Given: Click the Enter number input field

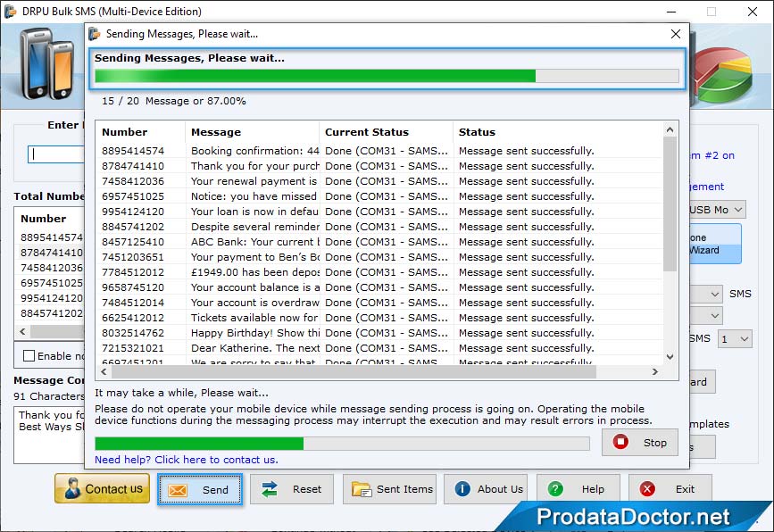Looking at the screenshot, I should click(x=55, y=154).
